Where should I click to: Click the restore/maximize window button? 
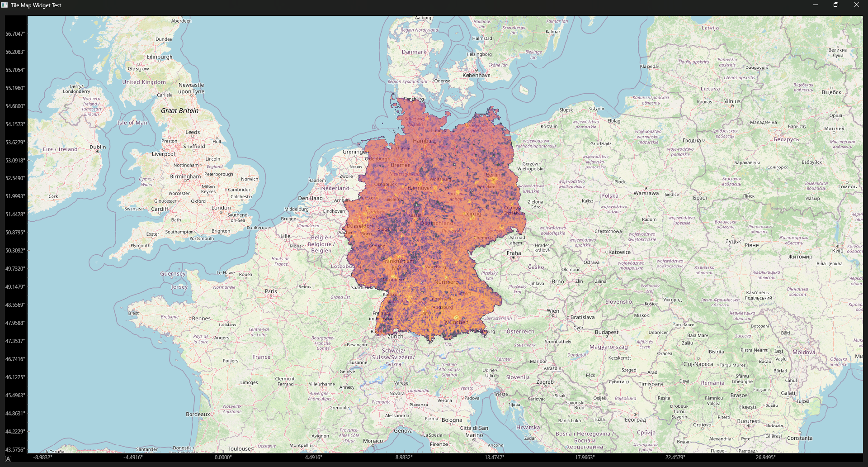click(836, 5)
